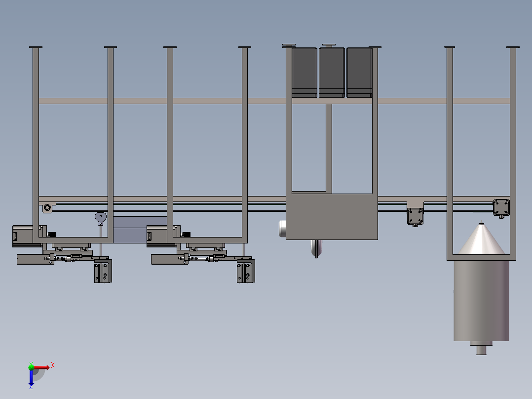The height and width of the screenshot is (399, 532).
Task: Select the upper horizontal crossbeam
Action: (x=274, y=101)
